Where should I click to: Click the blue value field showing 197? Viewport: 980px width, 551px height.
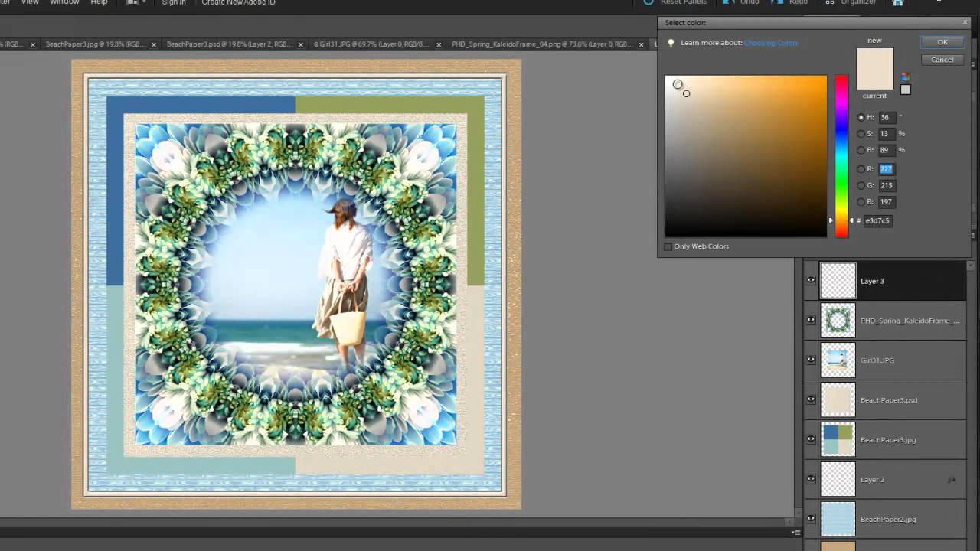click(x=887, y=202)
